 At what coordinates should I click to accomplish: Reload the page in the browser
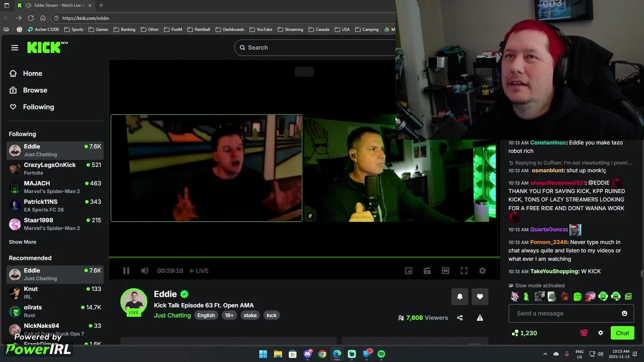pos(31,18)
